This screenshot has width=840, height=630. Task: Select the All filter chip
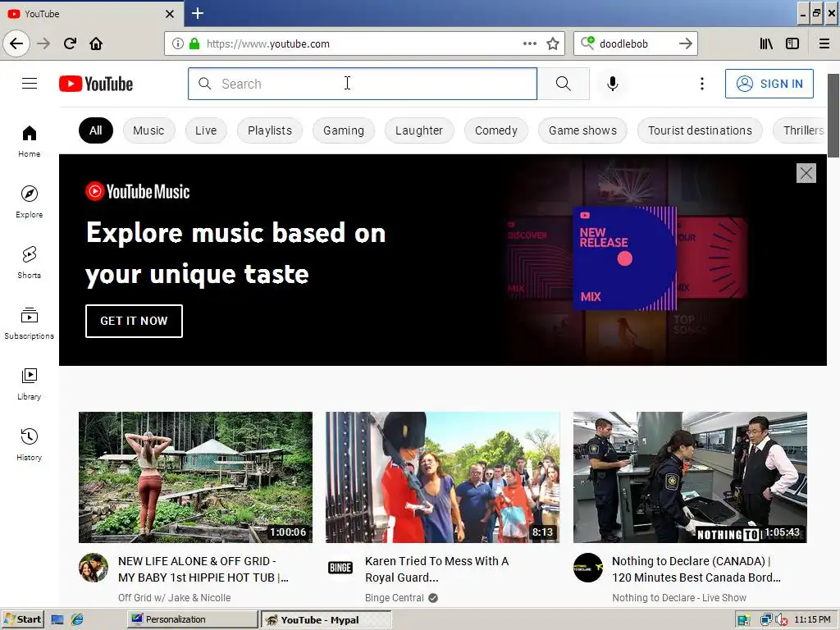click(96, 130)
